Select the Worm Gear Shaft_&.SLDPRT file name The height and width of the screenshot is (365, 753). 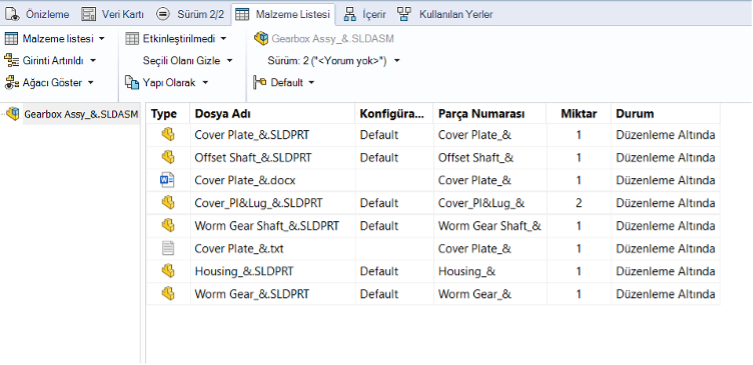[267, 226]
